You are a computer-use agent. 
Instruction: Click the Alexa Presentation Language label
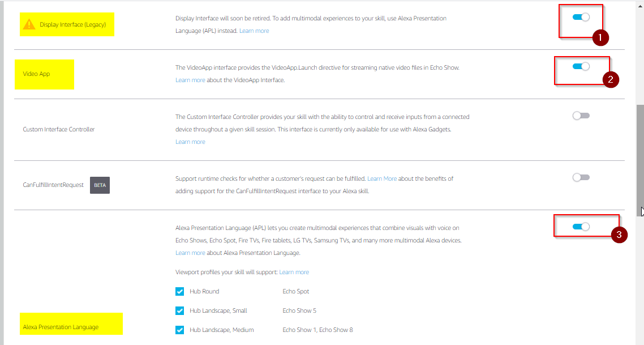61,327
